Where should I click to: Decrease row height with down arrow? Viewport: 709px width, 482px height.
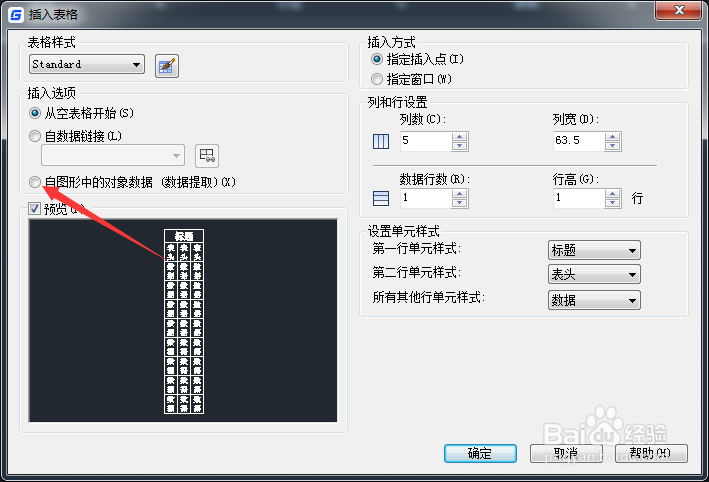(613, 203)
